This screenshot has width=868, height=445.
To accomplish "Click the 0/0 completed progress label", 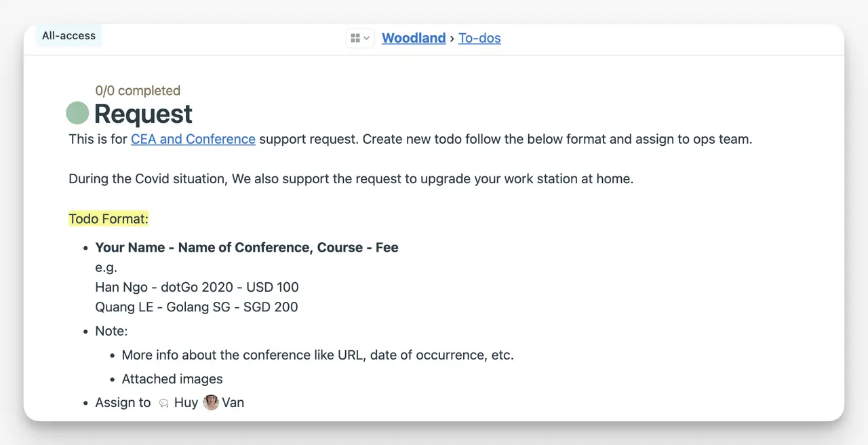I will point(138,90).
